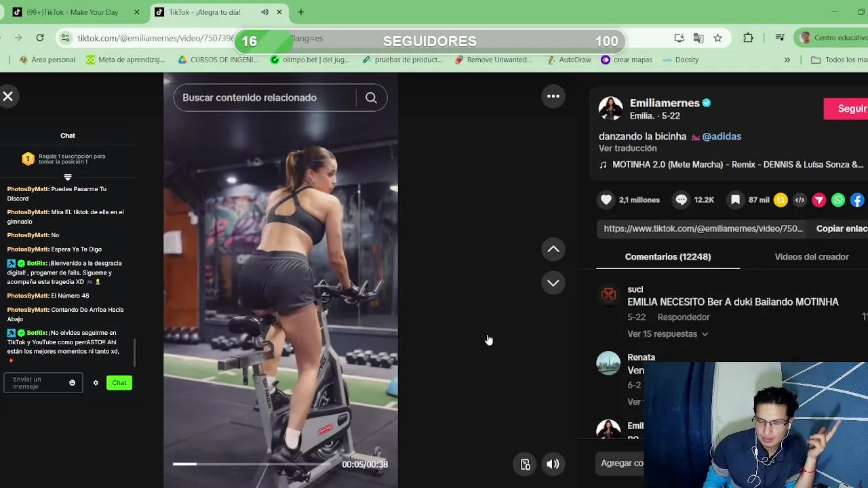The image size is (868, 488).
Task: Open the emoji picker in chat input
Action: [72, 383]
